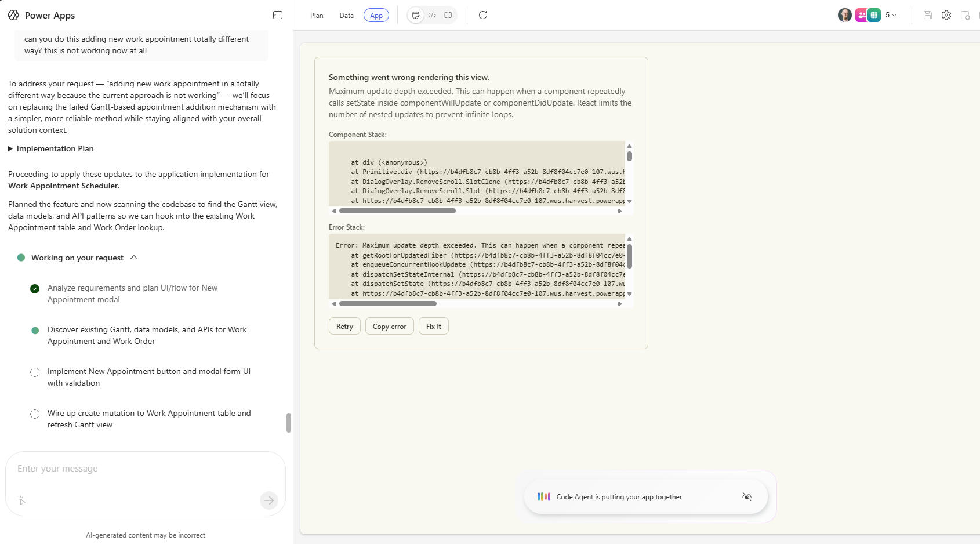Switch to the Plan tab

tap(317, 16)
